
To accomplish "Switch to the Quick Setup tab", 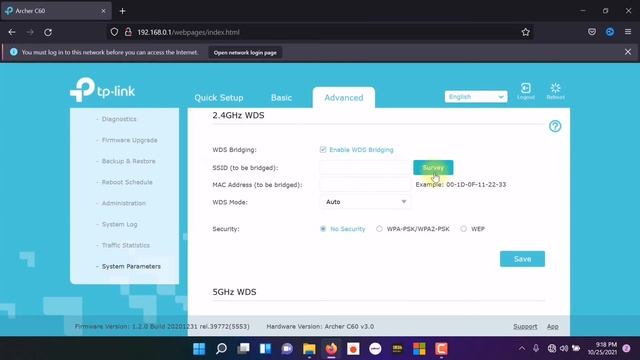I will tap(219, 98).
